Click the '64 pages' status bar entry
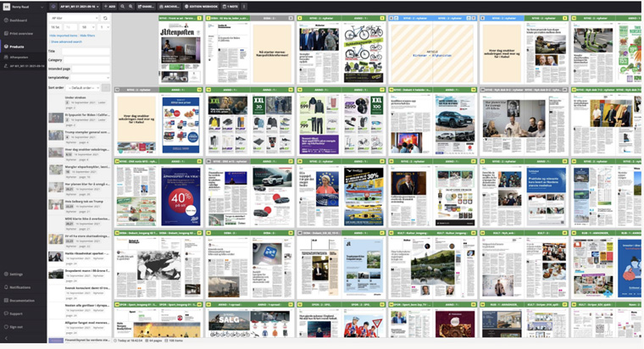 154,341
